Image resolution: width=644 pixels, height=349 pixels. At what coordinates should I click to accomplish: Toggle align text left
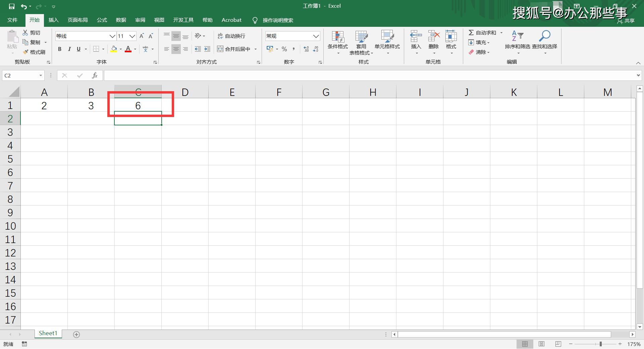coord(166,49)
